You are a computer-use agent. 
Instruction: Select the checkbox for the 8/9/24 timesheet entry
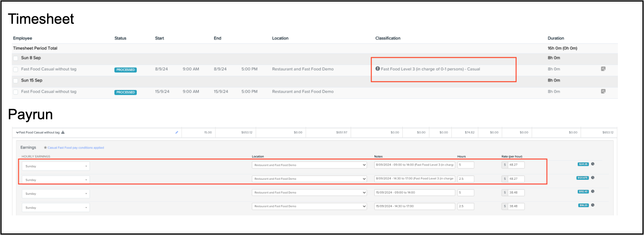tap(16, 69)
